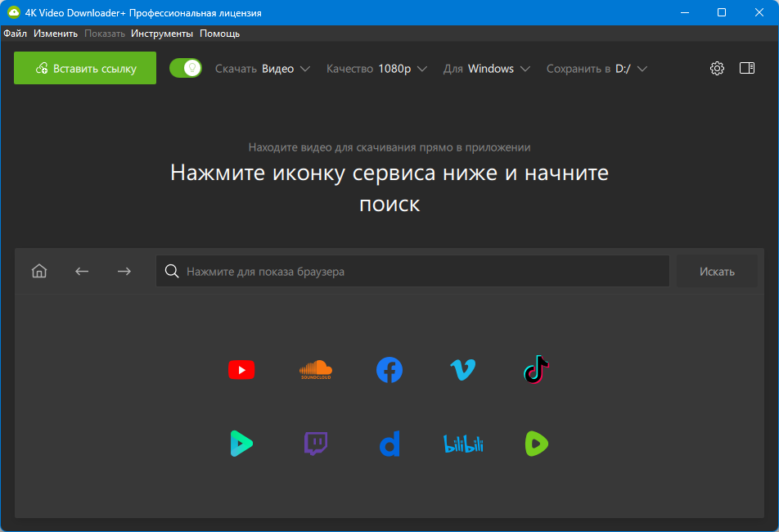Screen dimensions: 779x532
Task: Click the Вставить ссылку button
Action: click(85, 69)
